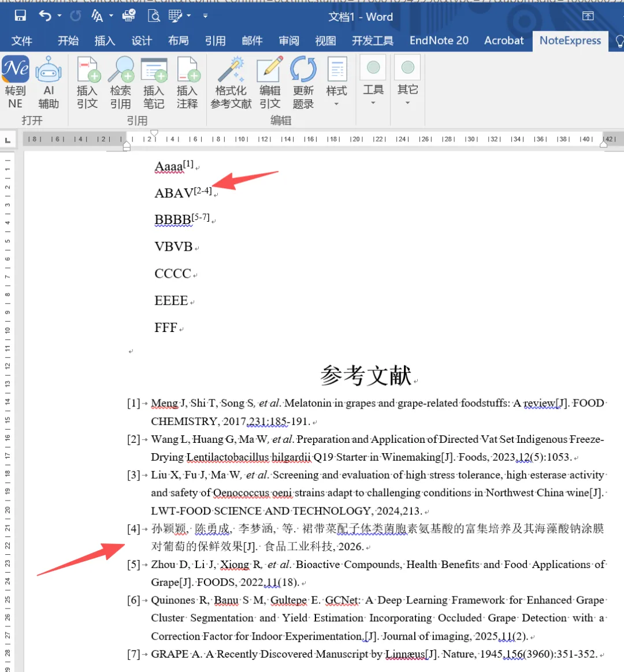Click the text EEEE
624x672 pixels.
(x=171, y=300)
